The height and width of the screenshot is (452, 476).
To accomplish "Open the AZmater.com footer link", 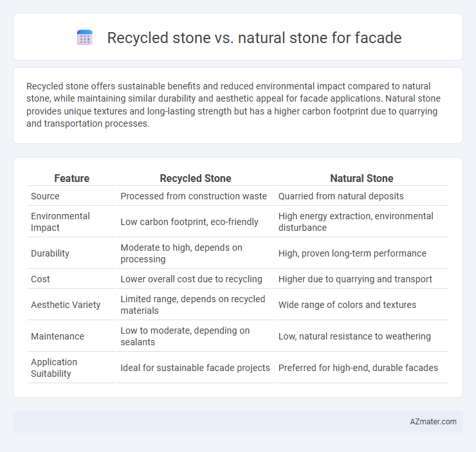I will coord(433,421).
